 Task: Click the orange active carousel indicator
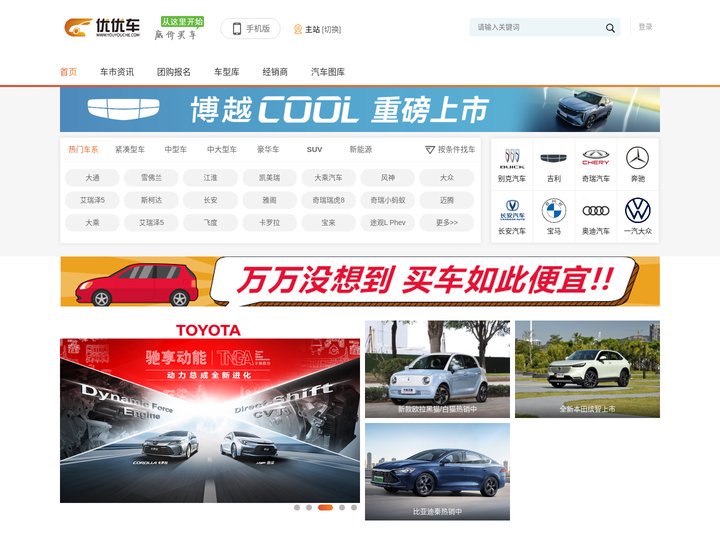click(x=325, y=507)
